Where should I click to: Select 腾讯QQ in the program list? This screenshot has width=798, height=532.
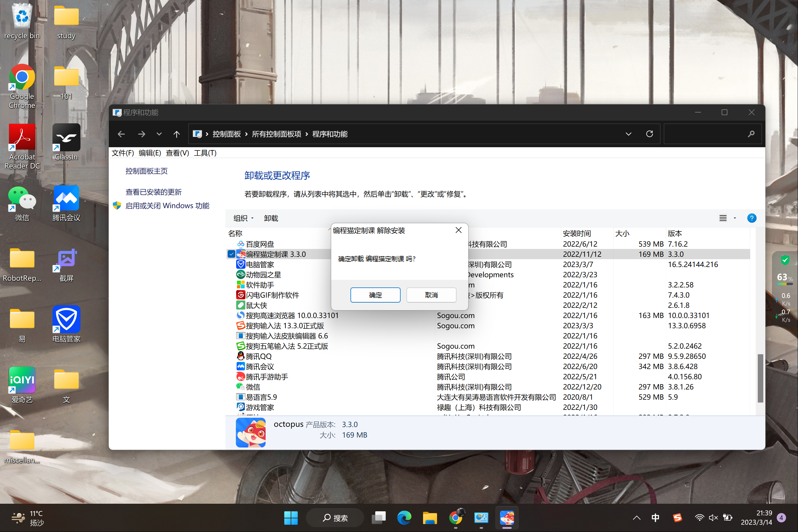(259, 356)
